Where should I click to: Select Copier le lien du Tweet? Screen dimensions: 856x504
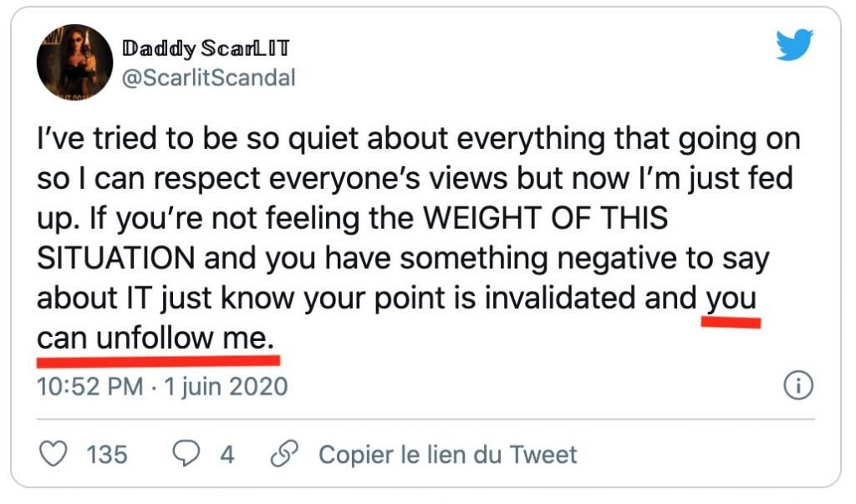point(448,455)
